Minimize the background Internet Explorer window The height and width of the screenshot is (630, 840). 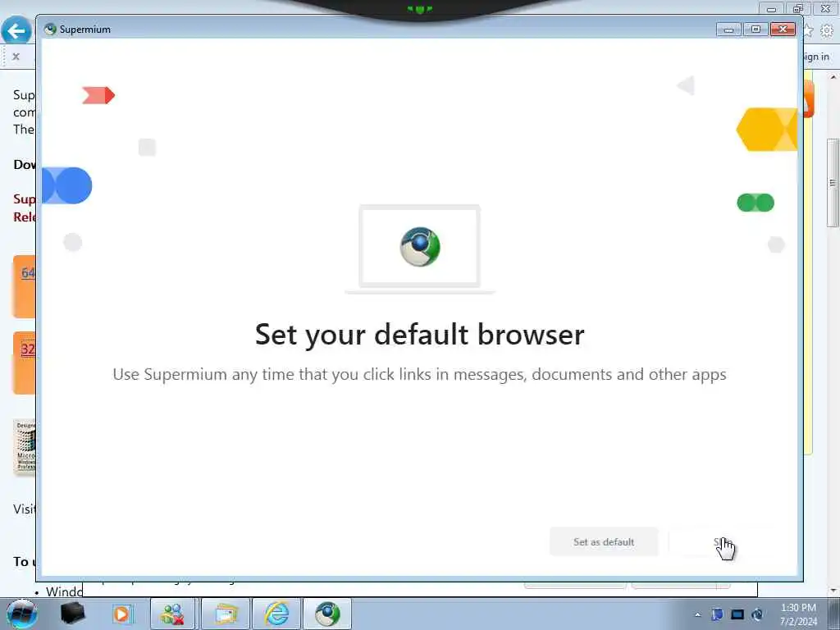click(771, 9)
